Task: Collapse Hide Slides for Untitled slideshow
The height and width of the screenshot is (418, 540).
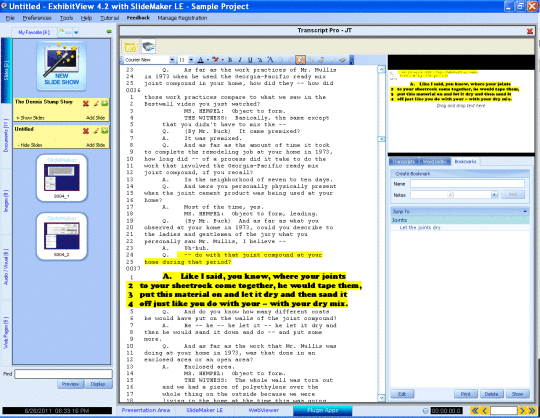Action: (x=30, y=145)
